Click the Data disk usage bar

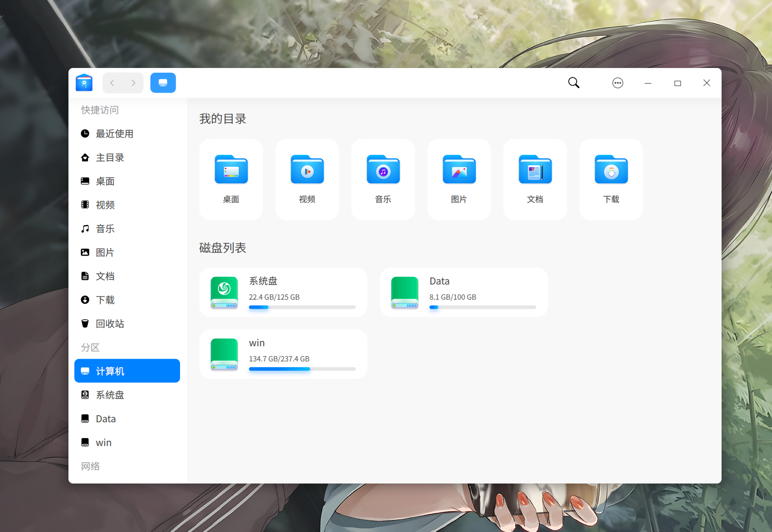tap(483, 307)
